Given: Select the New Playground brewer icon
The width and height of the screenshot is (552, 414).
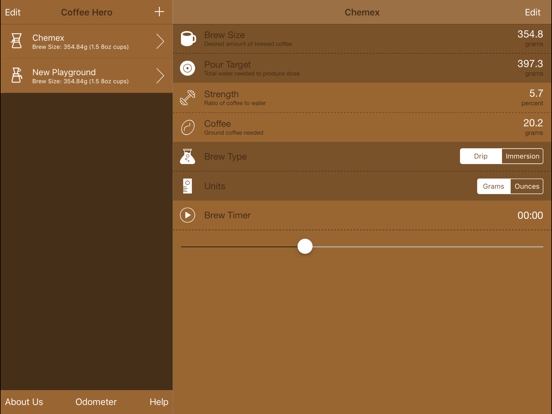Looking at the screenshot, I should click(x=16, y=75).
